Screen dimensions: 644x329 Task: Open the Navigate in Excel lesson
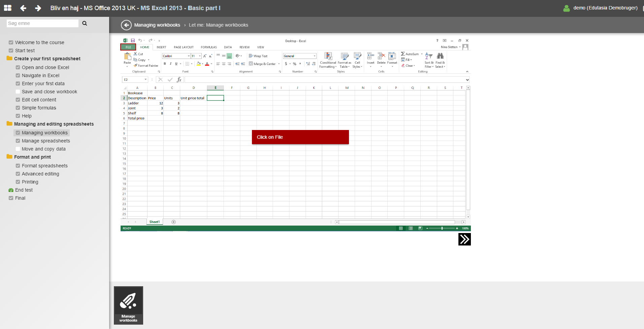tap(40, 75)
